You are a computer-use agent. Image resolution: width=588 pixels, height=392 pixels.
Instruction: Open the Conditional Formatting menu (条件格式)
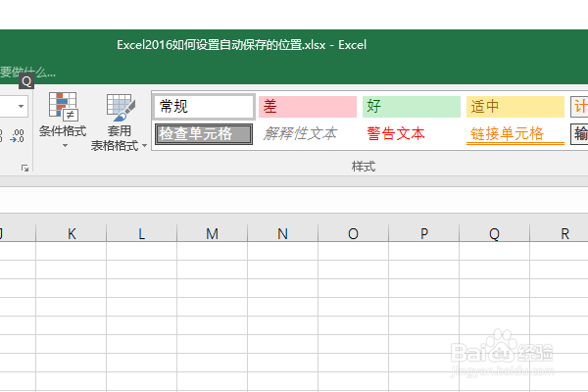[x=63, y=120]
